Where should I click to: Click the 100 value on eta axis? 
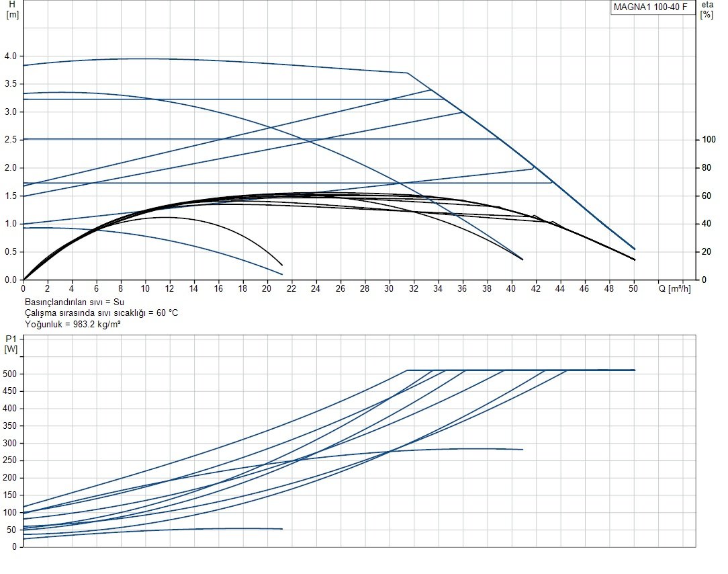pyautogui.click(x=709, y=139)
